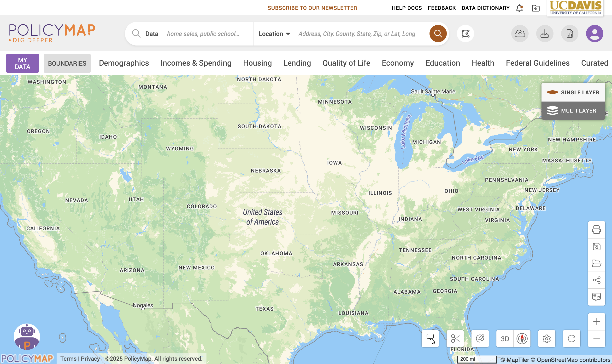Screen dimensions: 612x364
Task: Switch to Multi Layer mode
Action: pos(573,111)
